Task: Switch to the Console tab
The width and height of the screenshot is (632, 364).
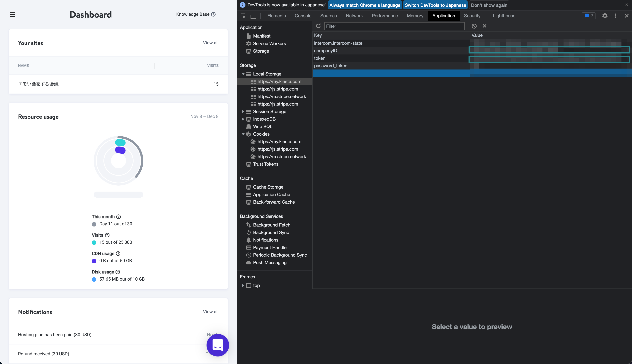Action: (303, 16)
